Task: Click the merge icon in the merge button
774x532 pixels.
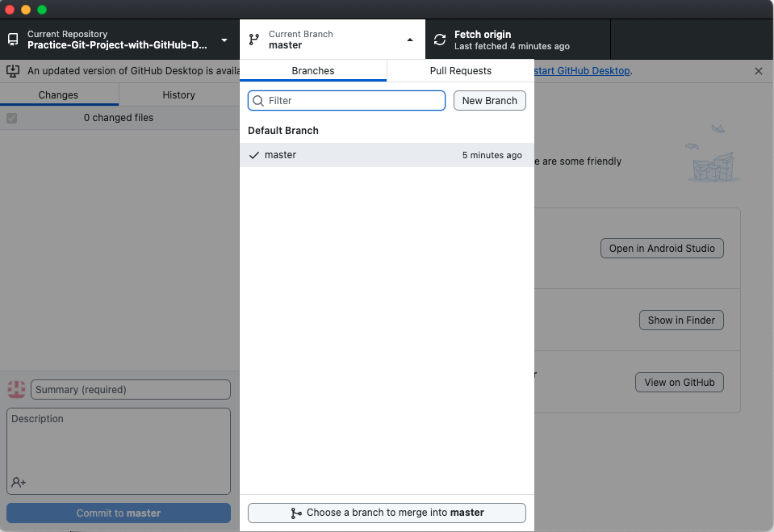Action: tap(295, 513)
